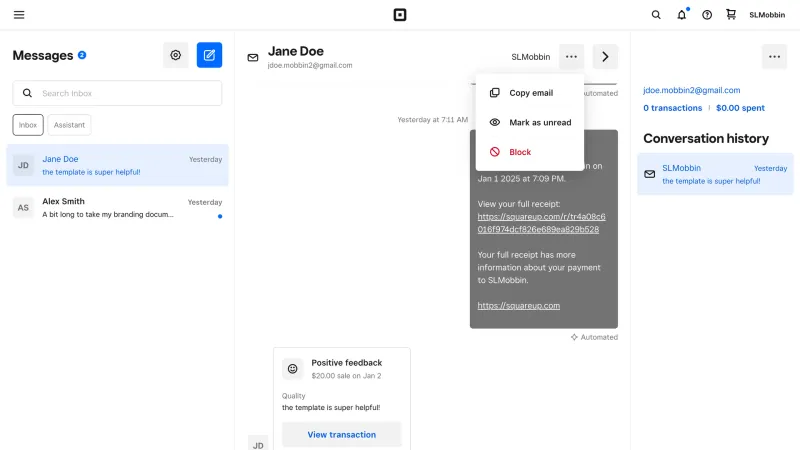Choose Block from the menu
Image resolution: width=800 pixels, height=450 pixels.
coord(530,152)
